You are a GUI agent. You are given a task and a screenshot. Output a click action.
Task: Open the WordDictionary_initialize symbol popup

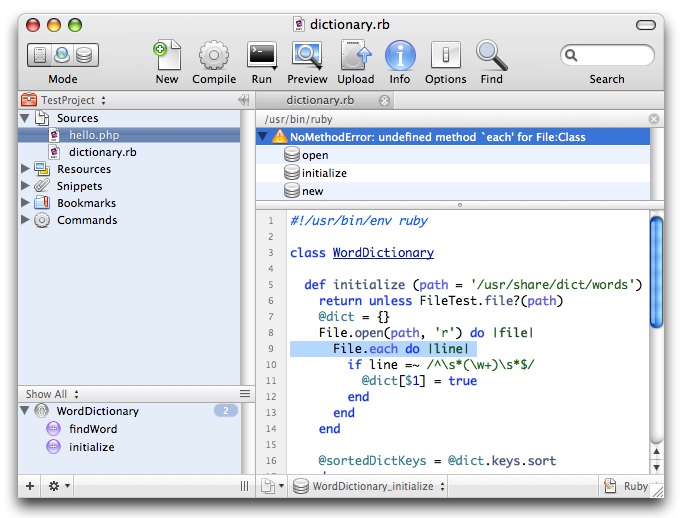[x=369, y=486]
